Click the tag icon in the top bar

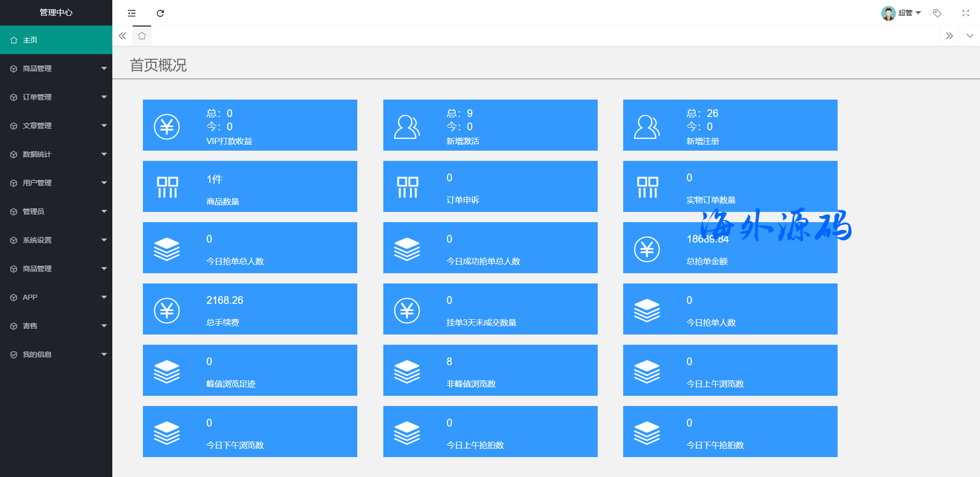(937, 13)
